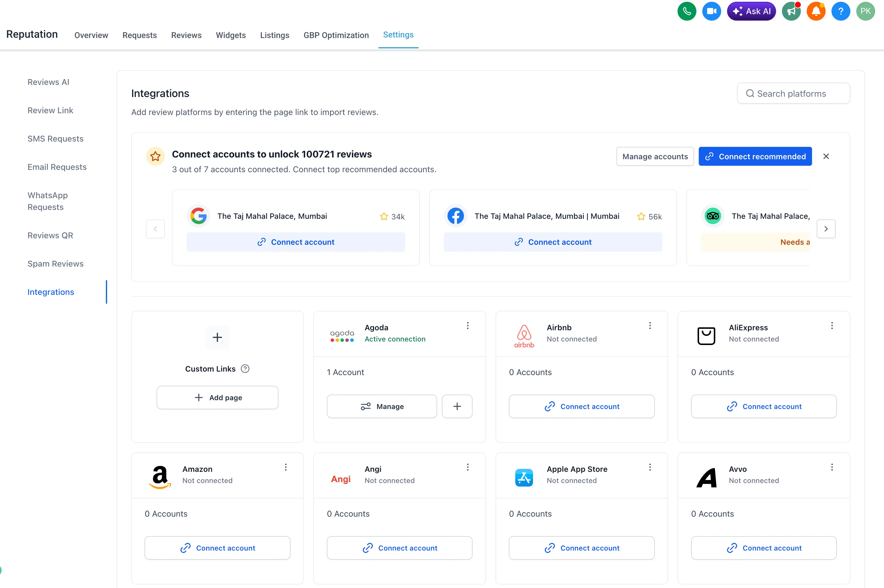Screen dimensions: 884x588
Task: Open WhatsApp Requests settings
Action: pos(47,201)
